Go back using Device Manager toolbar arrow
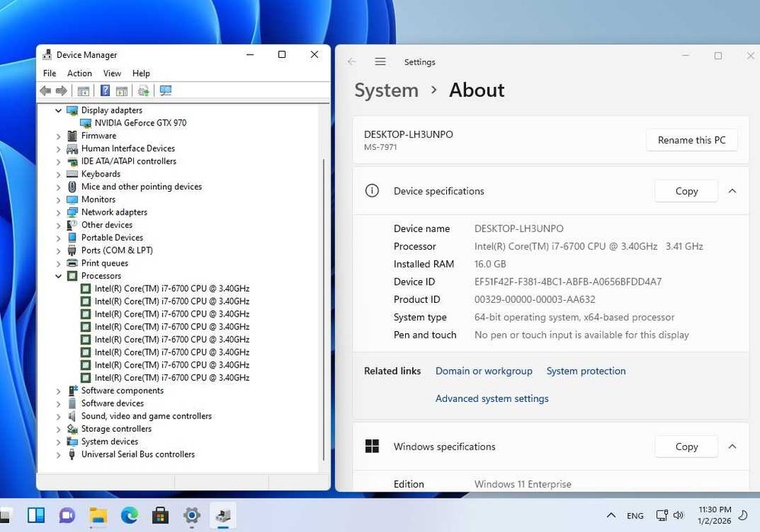760x532 pixels. 46,91
